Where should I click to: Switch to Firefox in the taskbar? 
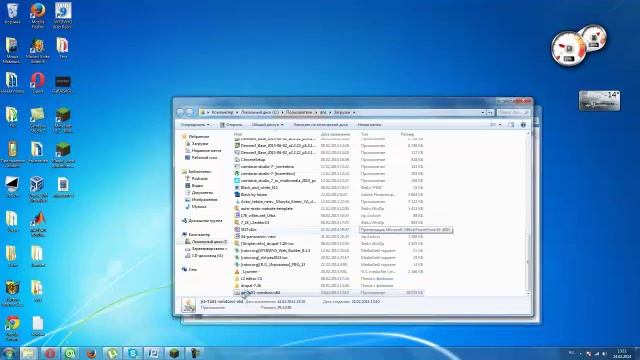[x=91, y=353]
